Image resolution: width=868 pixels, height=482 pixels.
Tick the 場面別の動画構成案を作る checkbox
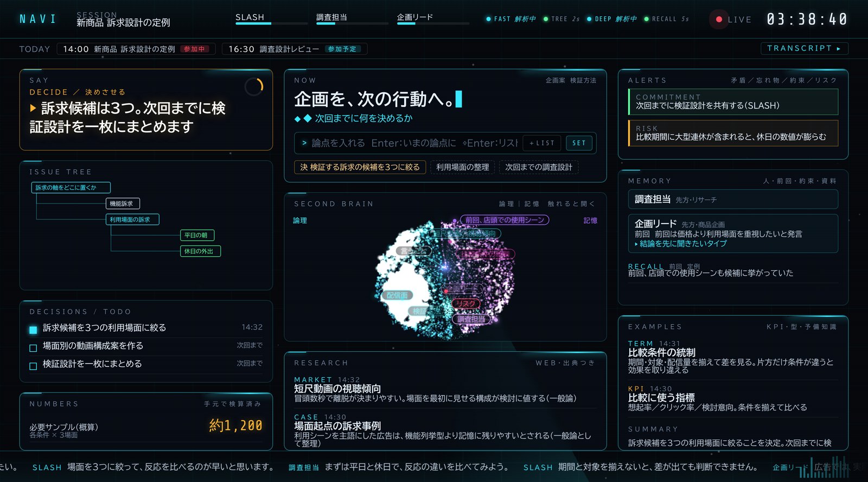pos(33,348)
